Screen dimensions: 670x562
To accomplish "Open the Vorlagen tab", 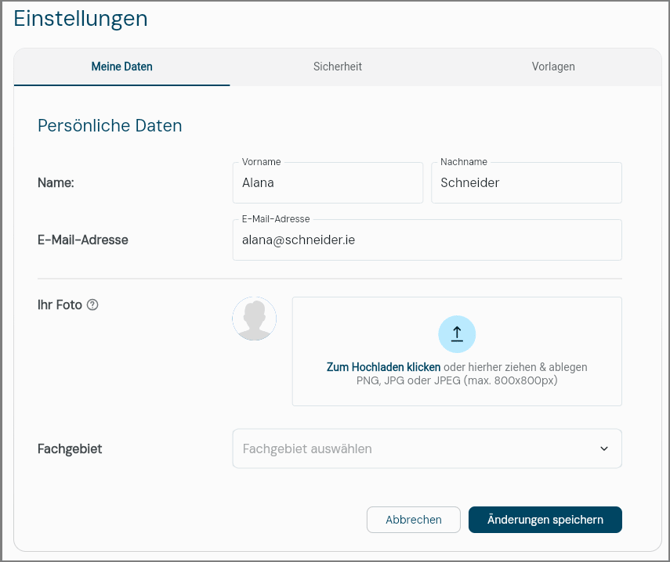I will click(x=553, y=67).
